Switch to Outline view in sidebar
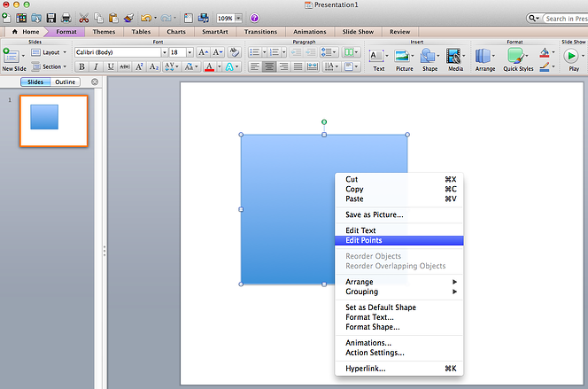The height and width of the screenshot is (389, 588). (x=66, y=82)
